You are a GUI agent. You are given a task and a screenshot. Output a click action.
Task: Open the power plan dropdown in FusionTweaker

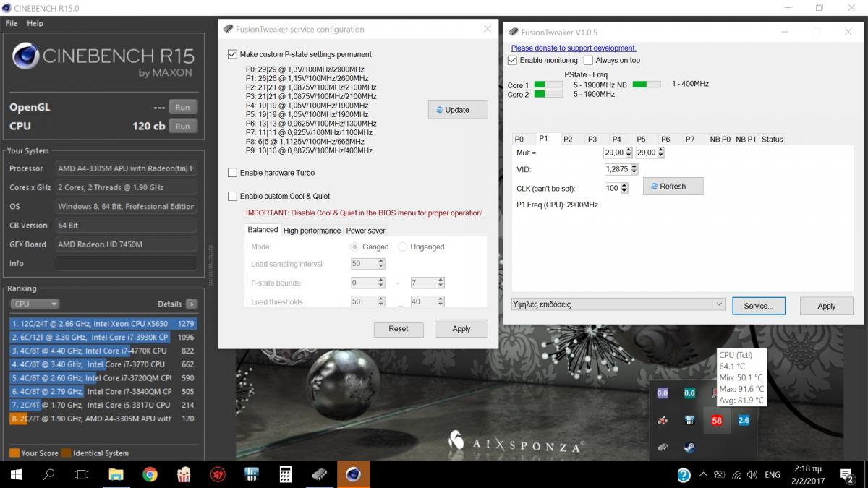click(x=618, y=304)
